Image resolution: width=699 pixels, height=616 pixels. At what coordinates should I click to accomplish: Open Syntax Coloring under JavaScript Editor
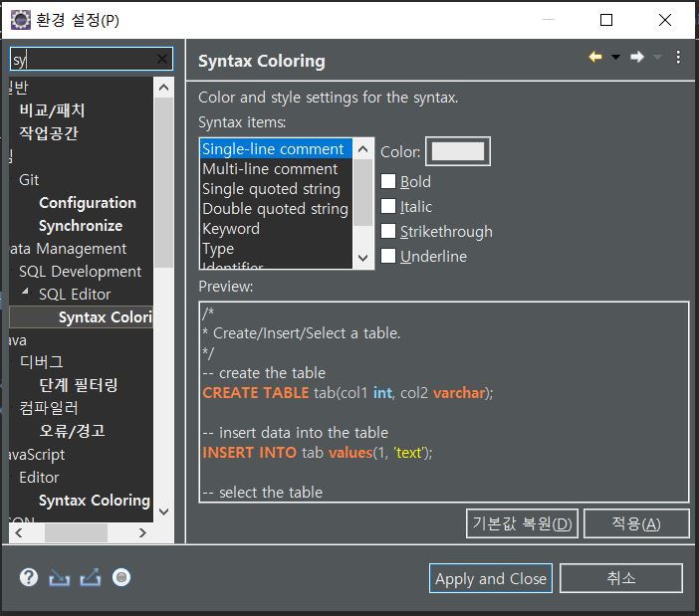coord(95,501)
